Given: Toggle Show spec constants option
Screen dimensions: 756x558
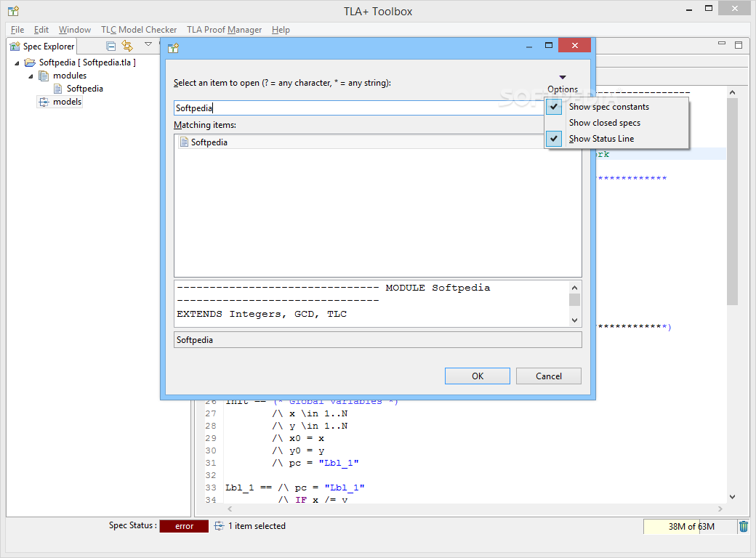Looking at the screenshot, I should [616, 107].
